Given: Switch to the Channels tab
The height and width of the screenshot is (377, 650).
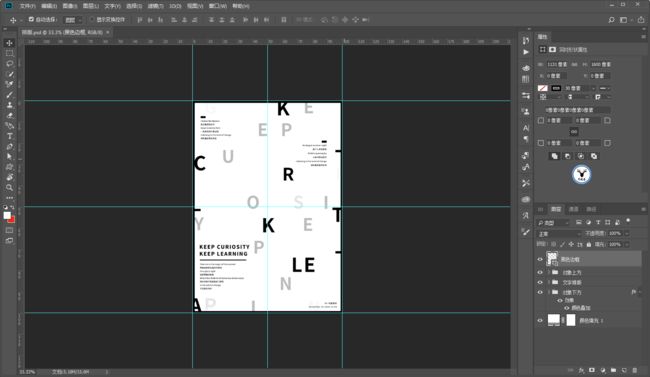Looking at the screenshot, I should 574,209.
